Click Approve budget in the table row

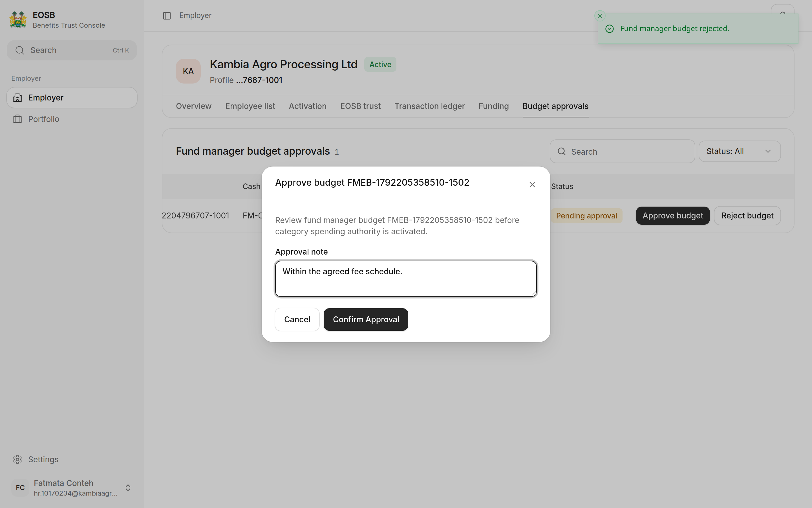(673, 216)
